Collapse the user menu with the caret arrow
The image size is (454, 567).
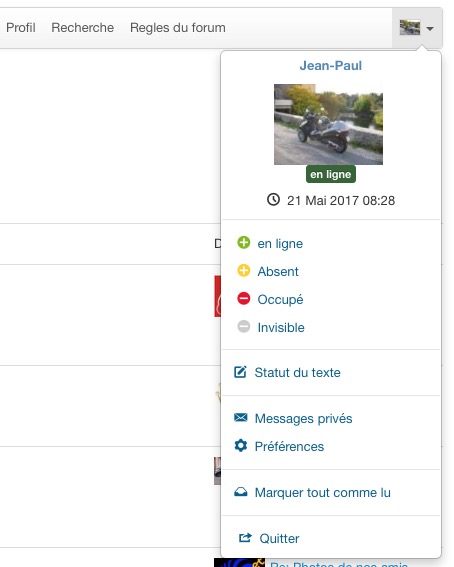tap(430, 29)
